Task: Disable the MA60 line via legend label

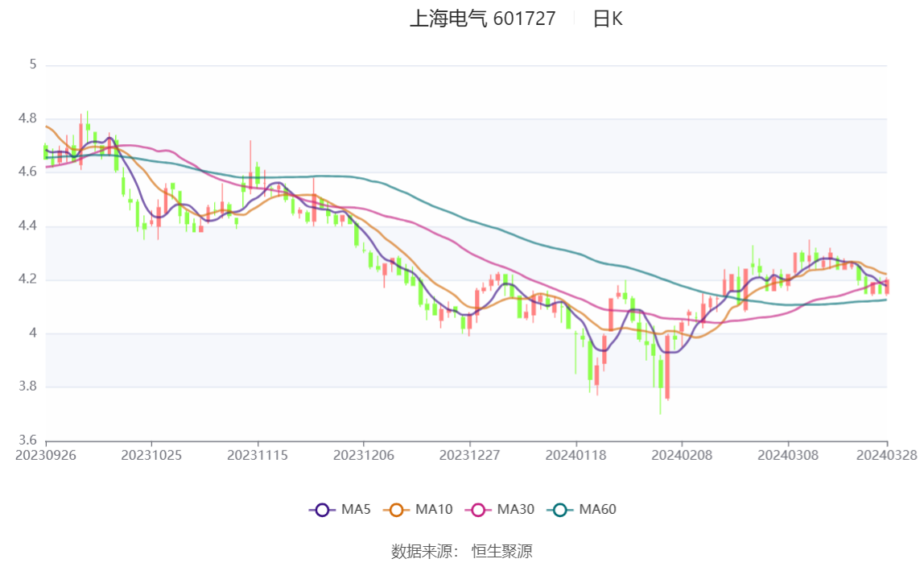Action: pyautogui.click(x=598, y=509)
